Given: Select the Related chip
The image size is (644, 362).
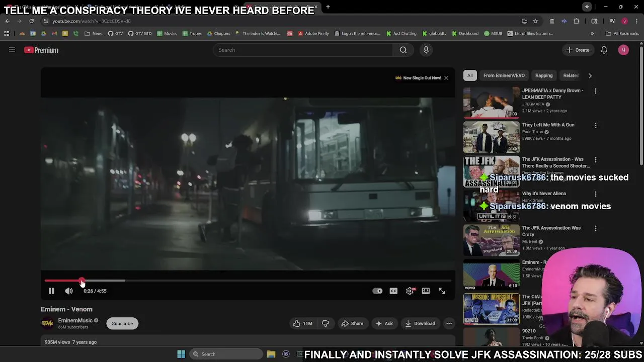Looking at the screenshot, I should pyautogui.click(x=571, y=75).
